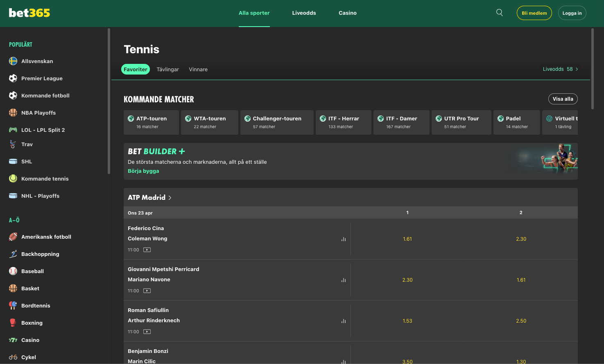Viewport: 604px width, 364px height.
Task: Open the UTR Pro Tour 51 matcher card
Action: click(x=461, y=122)
